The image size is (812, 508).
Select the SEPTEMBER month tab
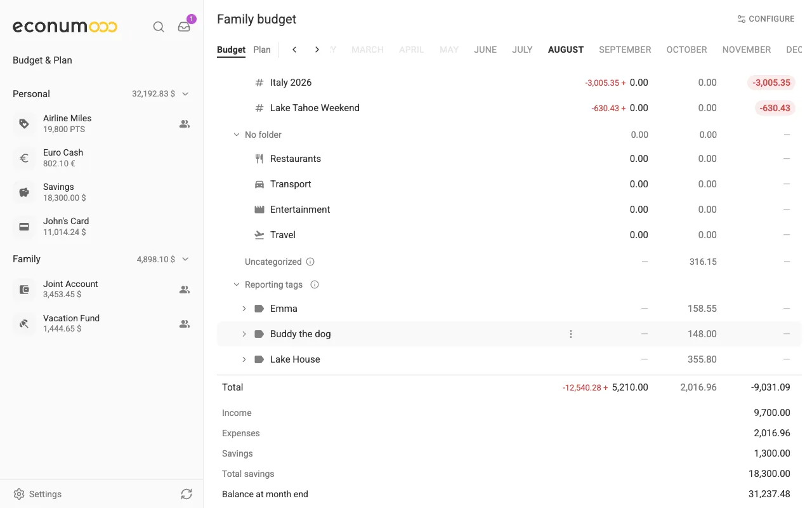pos(625,50)
